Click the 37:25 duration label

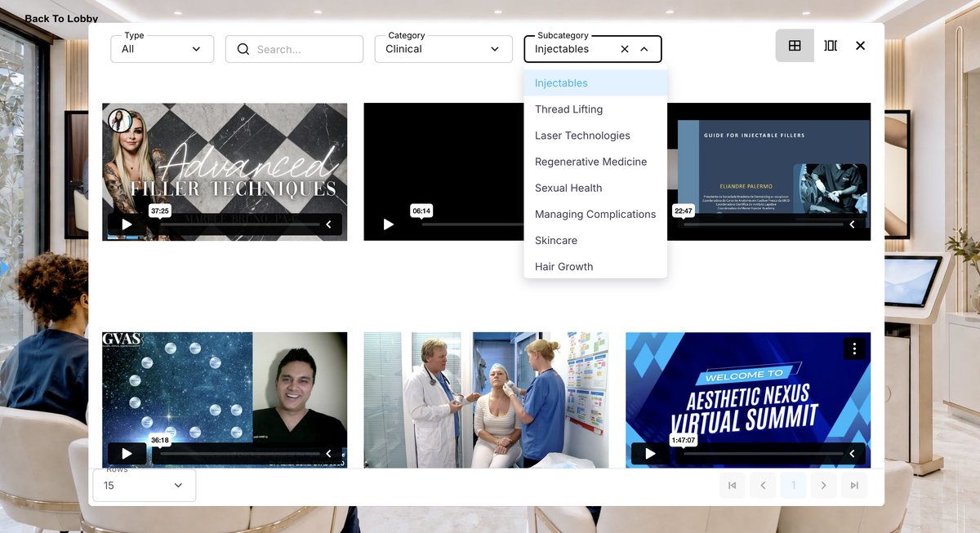pyautogui.click(x=160, y=211)
